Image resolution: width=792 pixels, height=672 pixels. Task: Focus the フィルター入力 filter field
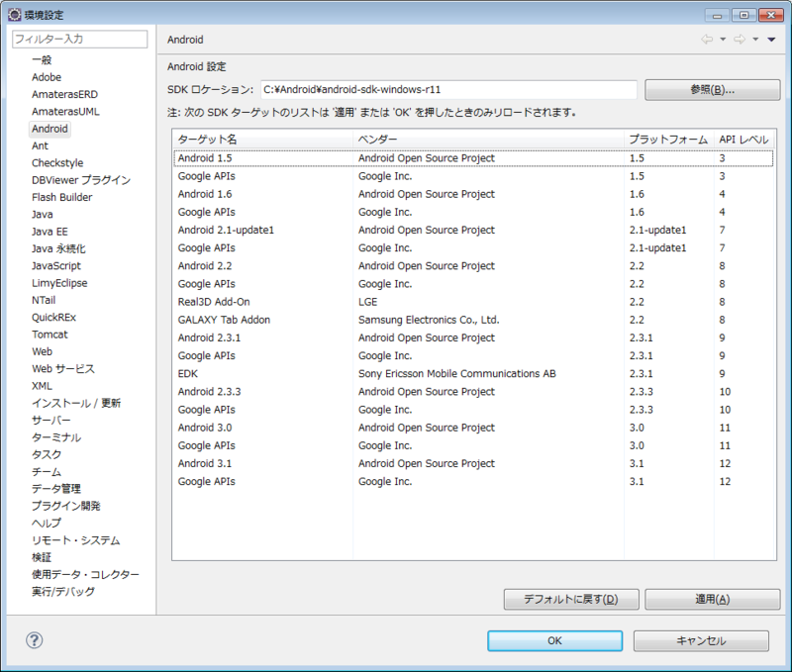(80, 39)
